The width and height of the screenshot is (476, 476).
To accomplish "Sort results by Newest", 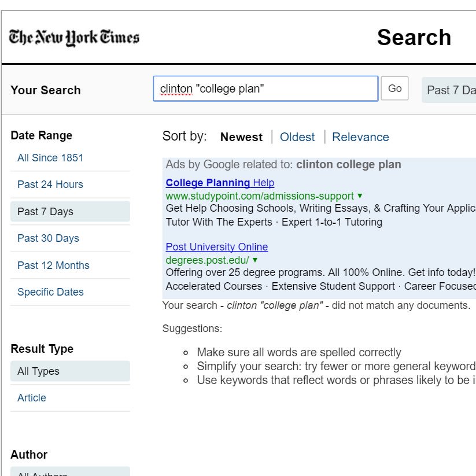I will pyautogui.click(x=241, y=137).
